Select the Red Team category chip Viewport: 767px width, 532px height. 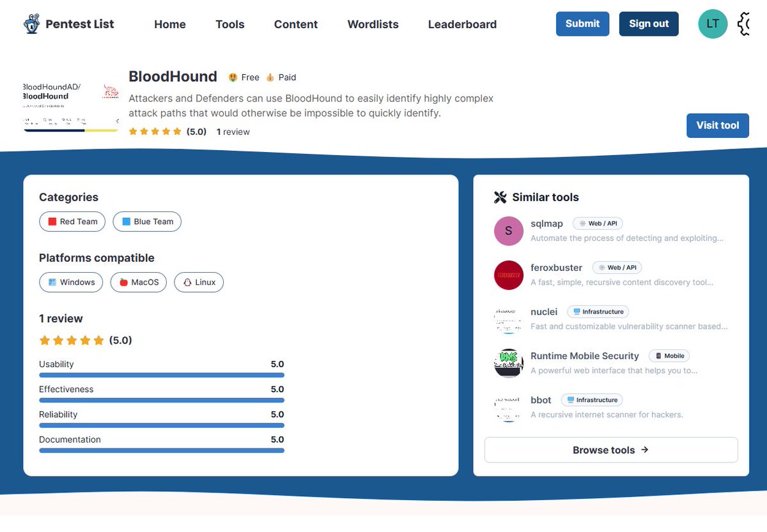click(x=72, y=222)
